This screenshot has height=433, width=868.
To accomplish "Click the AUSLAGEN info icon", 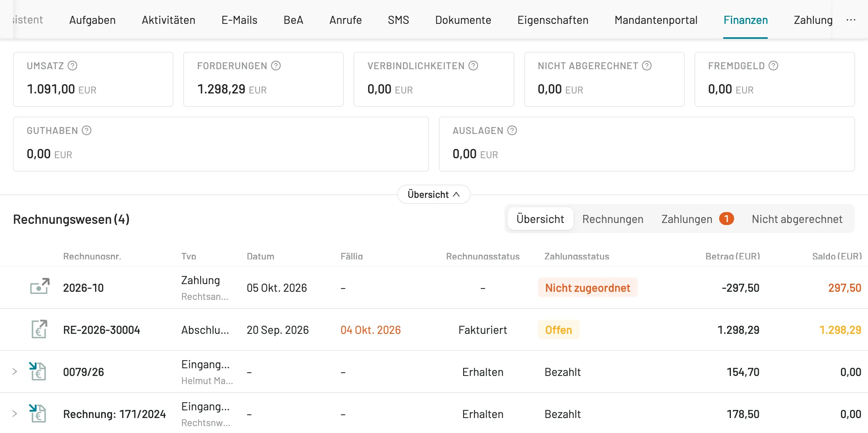I will [x=512, y=130].
